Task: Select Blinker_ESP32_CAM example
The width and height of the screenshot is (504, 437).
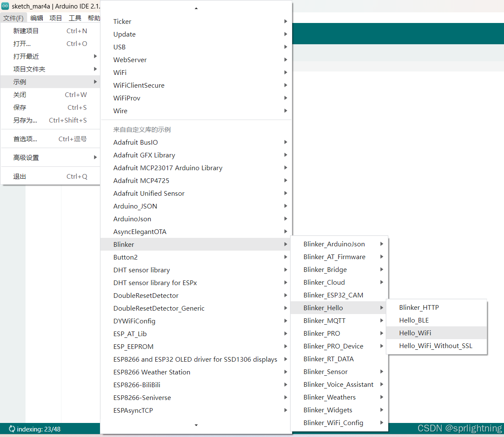Action: point(339,295)
